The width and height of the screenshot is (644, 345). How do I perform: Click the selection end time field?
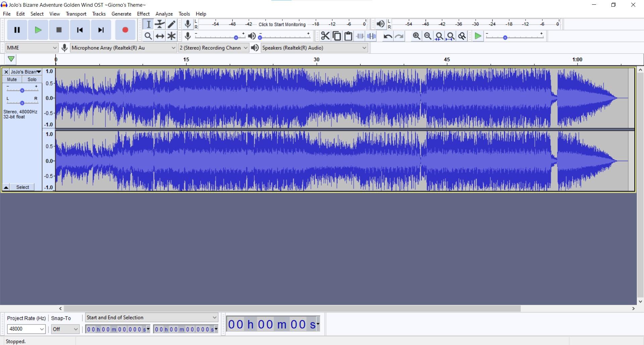186,329
